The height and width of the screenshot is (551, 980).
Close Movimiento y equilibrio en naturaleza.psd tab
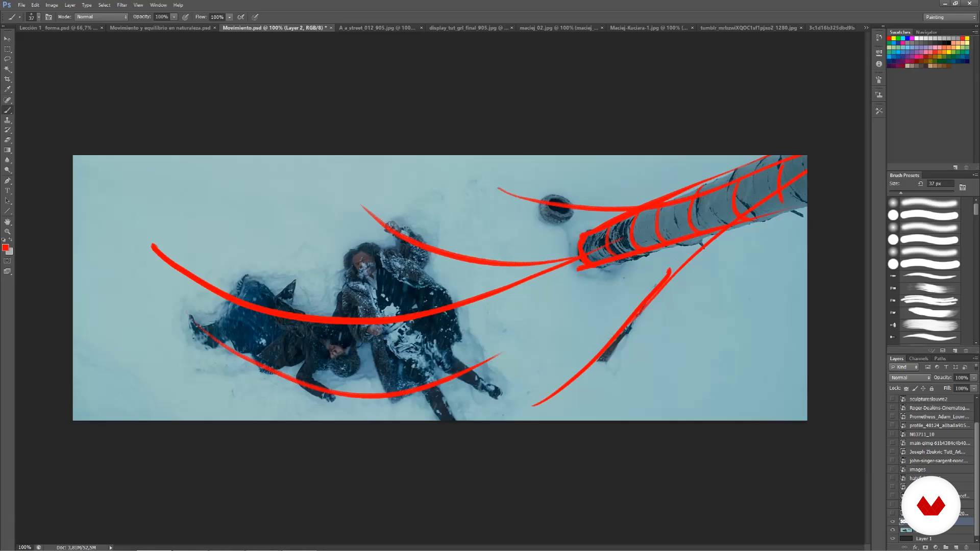coord(215,28)
